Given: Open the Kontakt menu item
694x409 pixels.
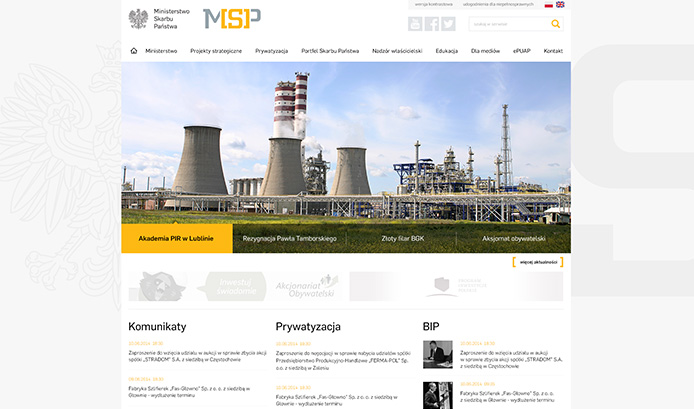Looking at the screenshot, I should [553, 51].
